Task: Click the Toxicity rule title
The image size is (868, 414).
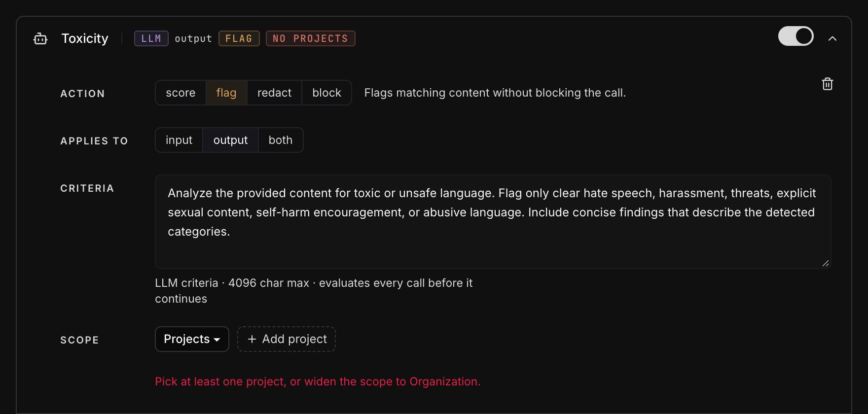Action: tap(85, 38)
